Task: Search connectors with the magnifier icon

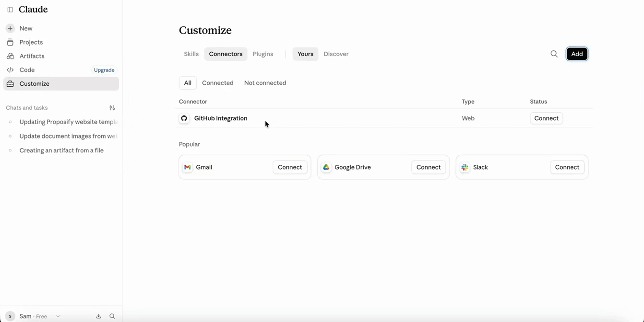Action: [x=554, y=54]
